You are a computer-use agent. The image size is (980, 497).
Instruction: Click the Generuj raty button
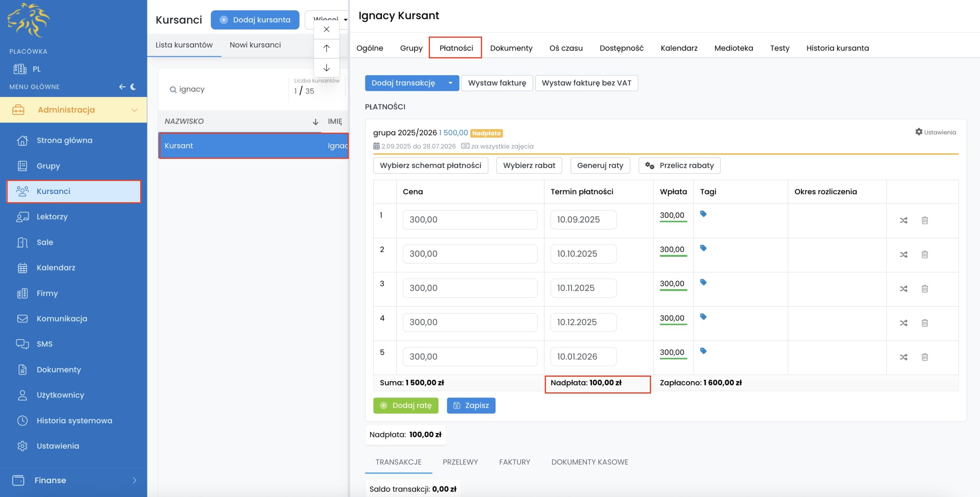pyautogui.click(x=600, y=166)
